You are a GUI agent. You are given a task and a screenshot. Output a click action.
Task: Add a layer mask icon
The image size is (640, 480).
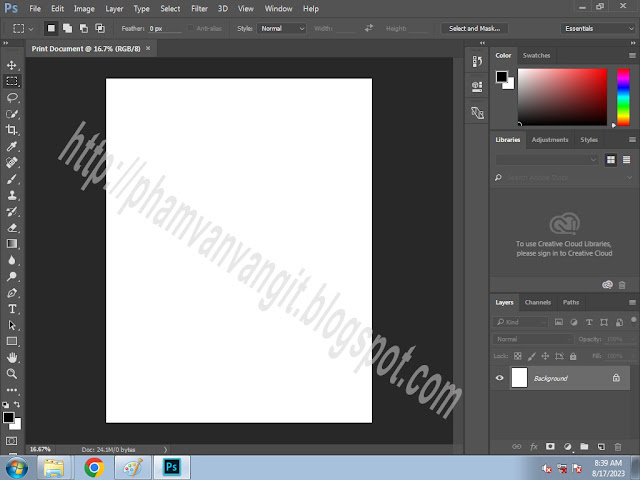pyautogui.click(x=550, y=447)
